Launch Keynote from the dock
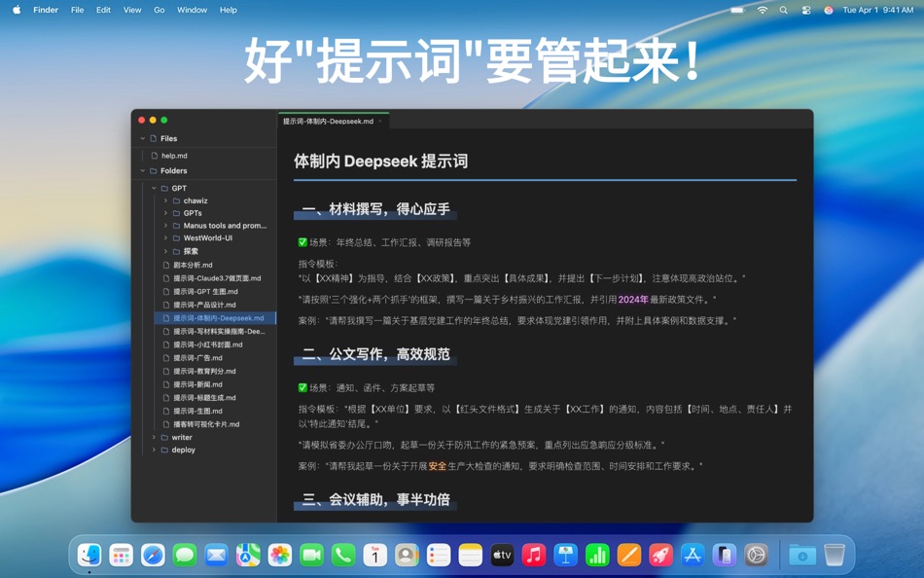The width and height of the screenshot is (924, 578). pyautogui.click(x=566, y=555)
